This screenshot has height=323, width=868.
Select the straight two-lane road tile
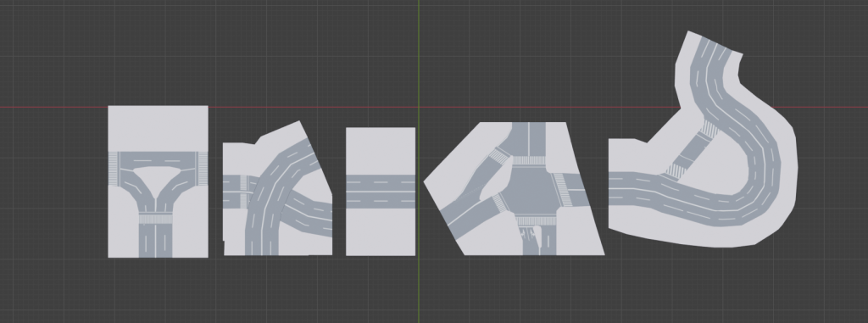click(x=381, y=192)
